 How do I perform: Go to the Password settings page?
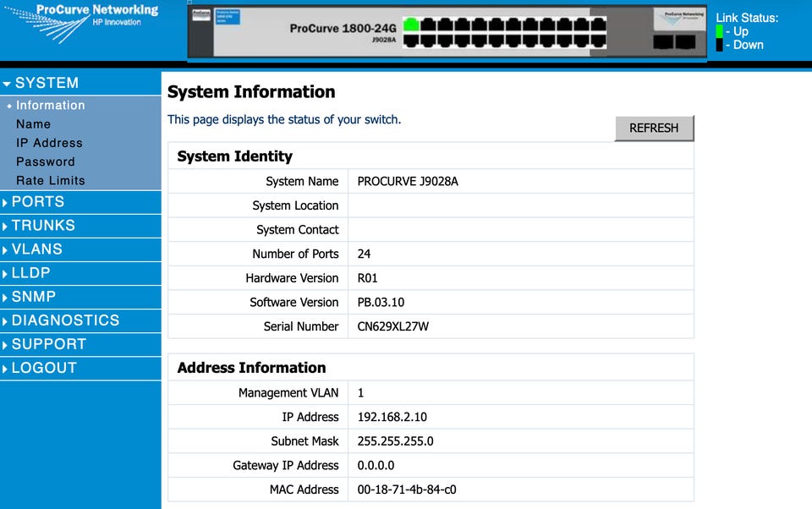pos(46,161)
